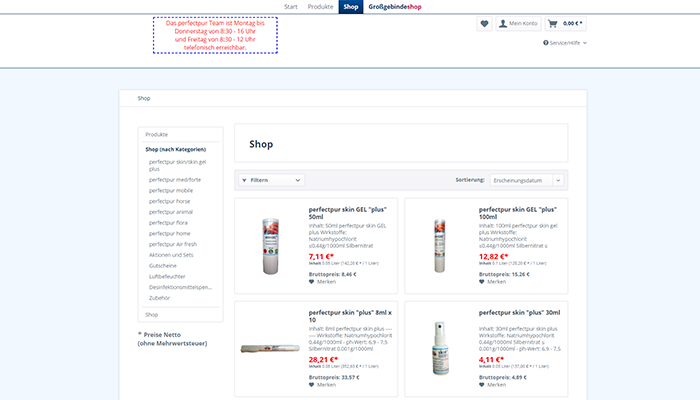Open category perfectpur Air fresh

pyautogui.click(x=173, y=244)
